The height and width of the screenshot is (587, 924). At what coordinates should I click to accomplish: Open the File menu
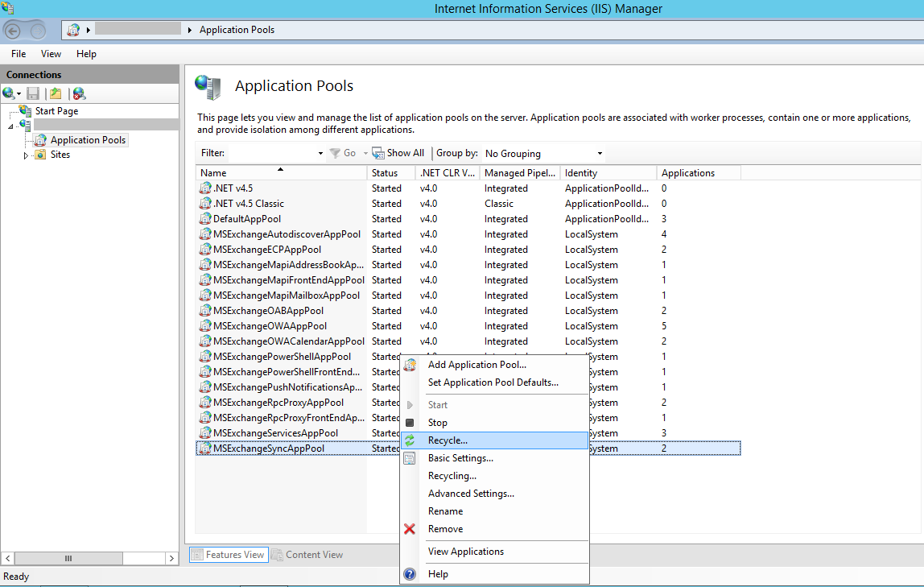[19, 54]
